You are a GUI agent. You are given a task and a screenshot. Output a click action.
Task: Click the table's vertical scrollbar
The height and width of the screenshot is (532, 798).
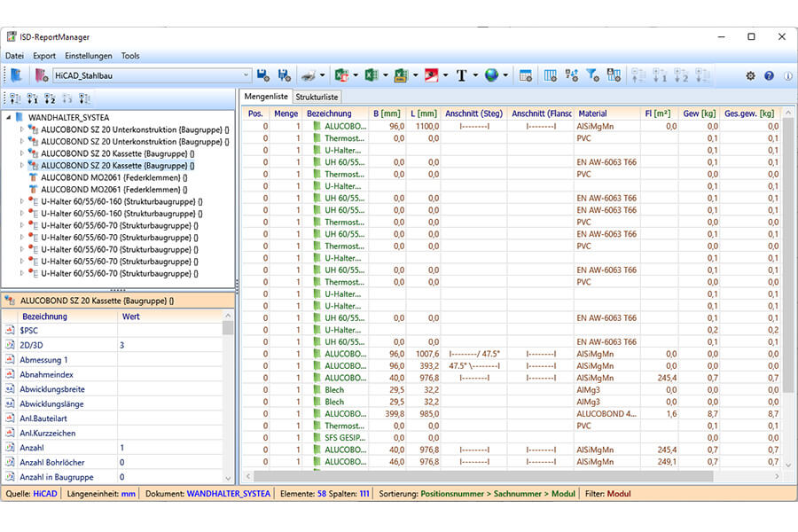point(788,254)
